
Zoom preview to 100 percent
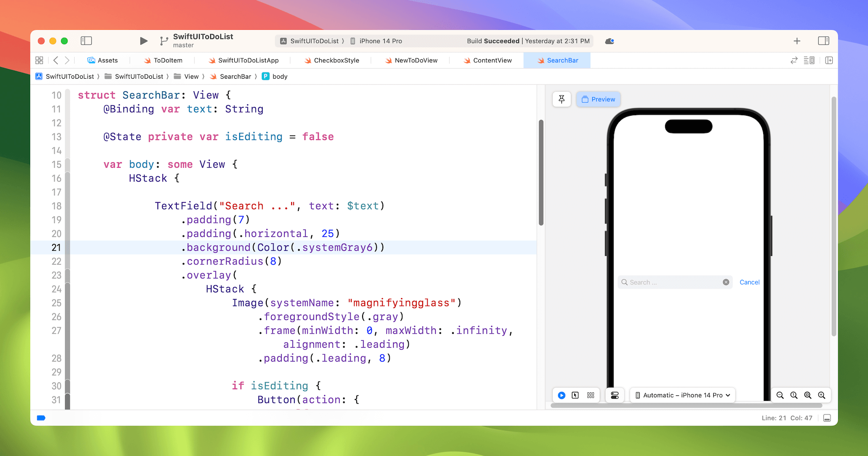[794, 395]
